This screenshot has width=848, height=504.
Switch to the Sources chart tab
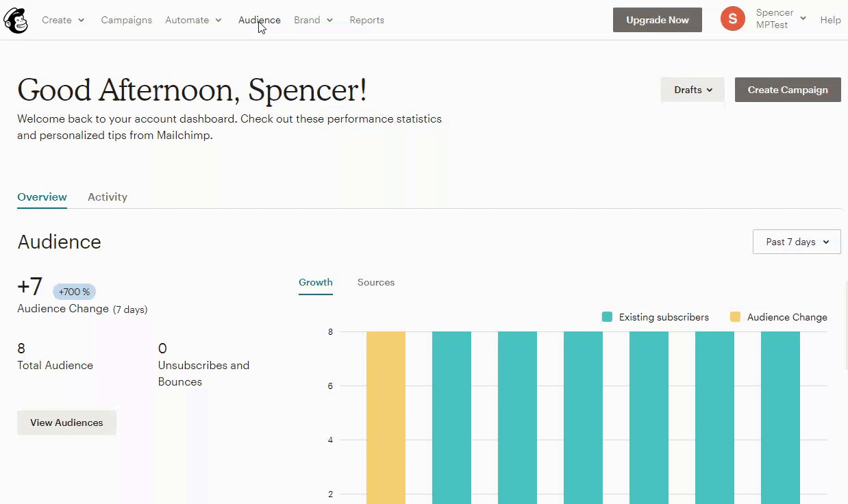click(x=376, y=283)
